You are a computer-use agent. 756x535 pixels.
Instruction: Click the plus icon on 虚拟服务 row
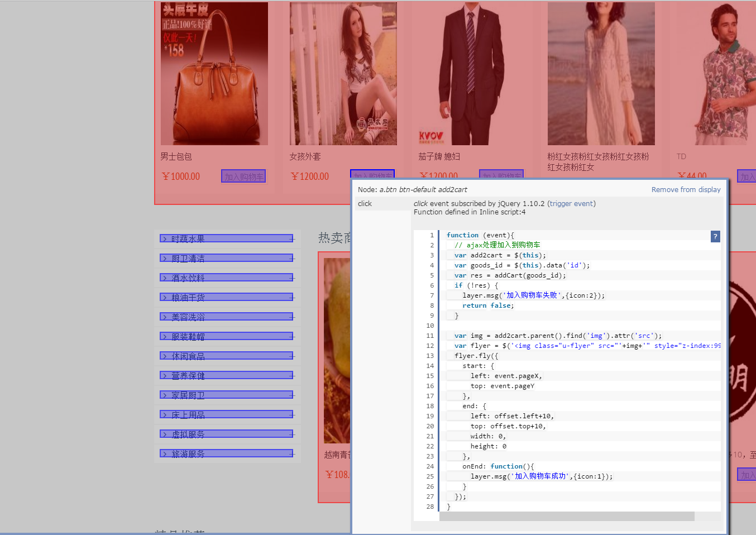[291, 434]
